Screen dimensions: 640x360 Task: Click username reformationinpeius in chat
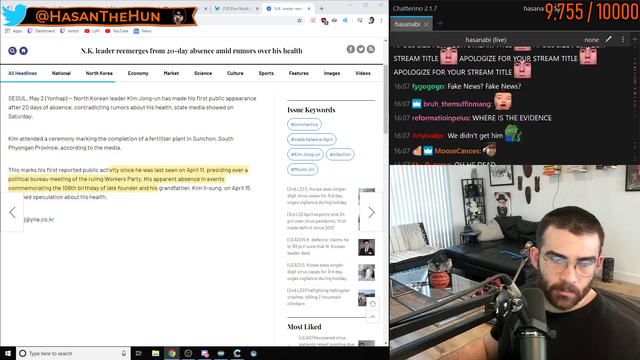click(441, 118)
